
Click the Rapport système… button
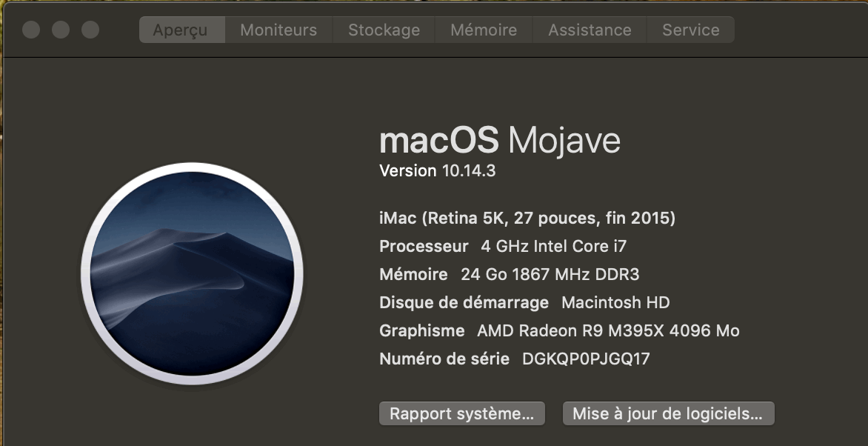pos(461,414)
